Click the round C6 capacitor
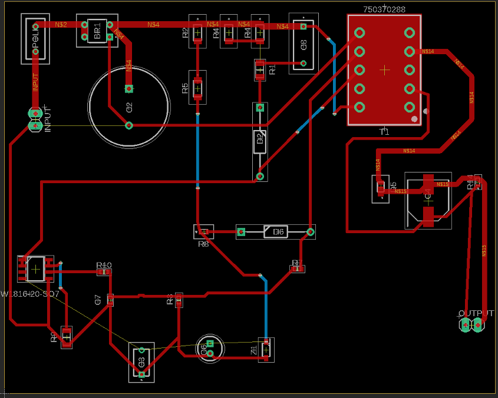The width and height of the screenshot is (498, 398). click(210, 349)
